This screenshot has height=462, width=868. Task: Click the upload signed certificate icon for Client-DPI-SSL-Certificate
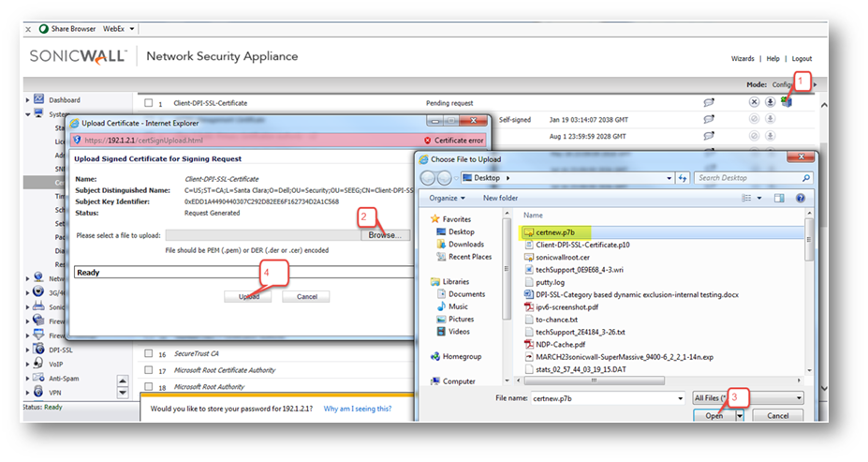point(787,102)
